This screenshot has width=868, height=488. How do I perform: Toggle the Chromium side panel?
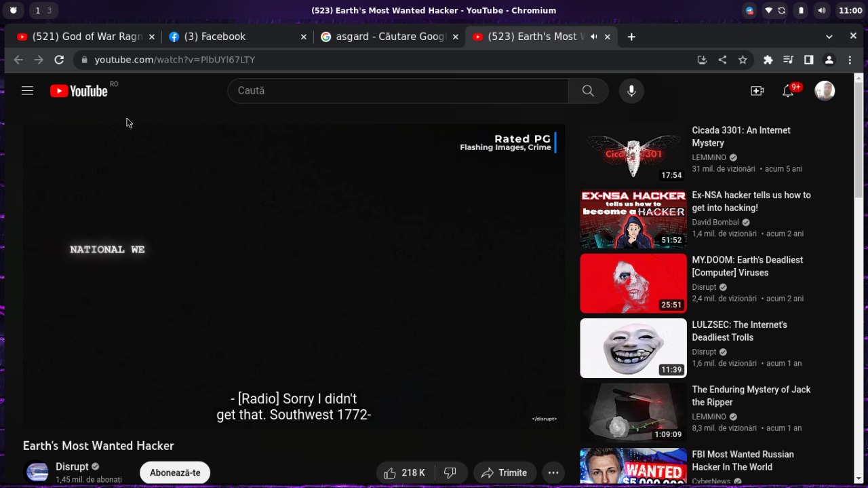808,60
